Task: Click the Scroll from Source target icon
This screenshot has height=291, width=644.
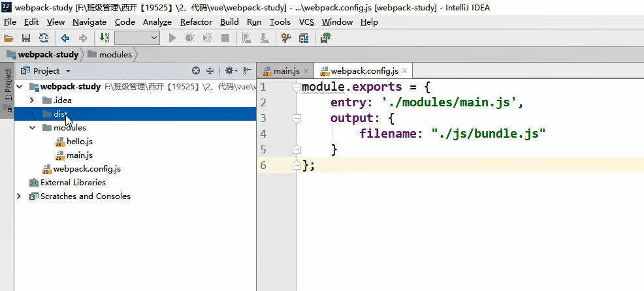Action: click(196, 71)
